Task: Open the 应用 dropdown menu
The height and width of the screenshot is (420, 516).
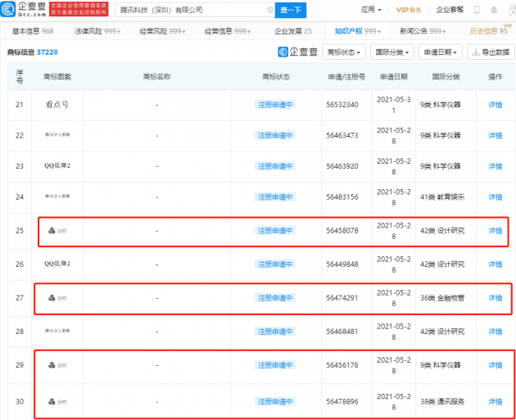Action: tap(371, 10)
